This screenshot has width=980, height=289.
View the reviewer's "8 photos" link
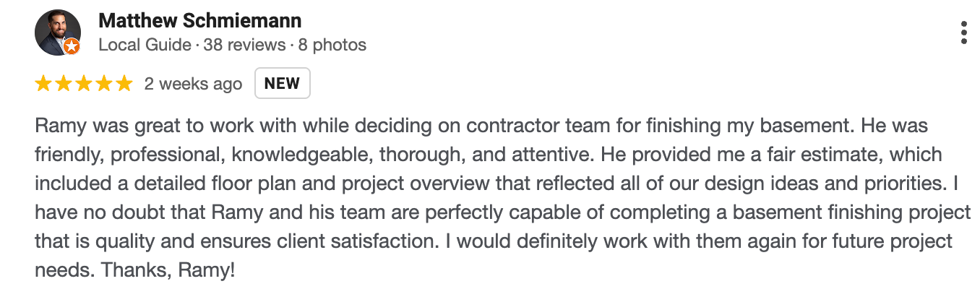click(332, 45)
